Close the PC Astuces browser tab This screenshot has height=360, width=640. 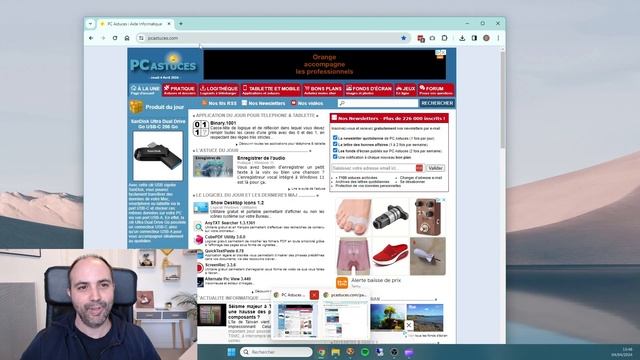[x=169, y=24]
